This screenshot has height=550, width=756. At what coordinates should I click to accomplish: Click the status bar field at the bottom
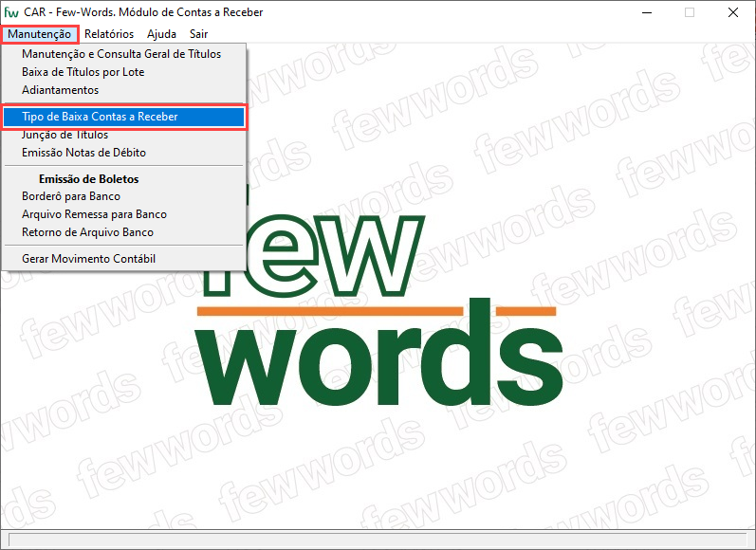pos(378,540)
